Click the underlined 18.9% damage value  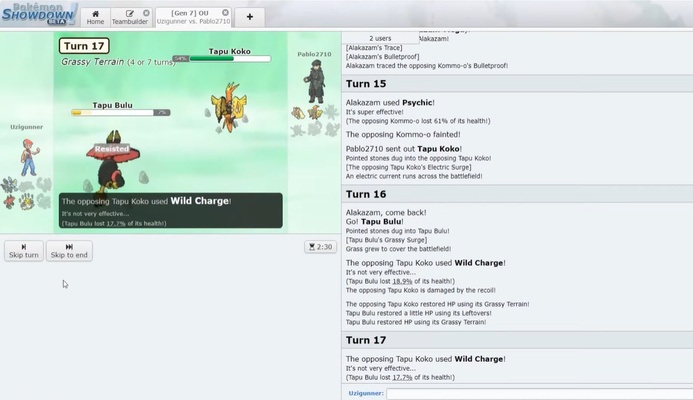402,281
